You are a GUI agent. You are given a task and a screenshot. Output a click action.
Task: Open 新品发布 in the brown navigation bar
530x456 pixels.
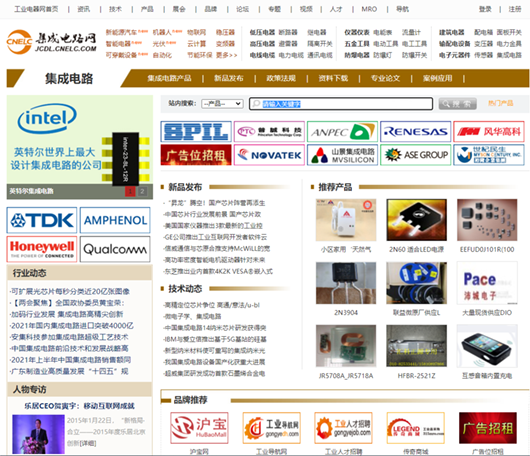[228, 78]
